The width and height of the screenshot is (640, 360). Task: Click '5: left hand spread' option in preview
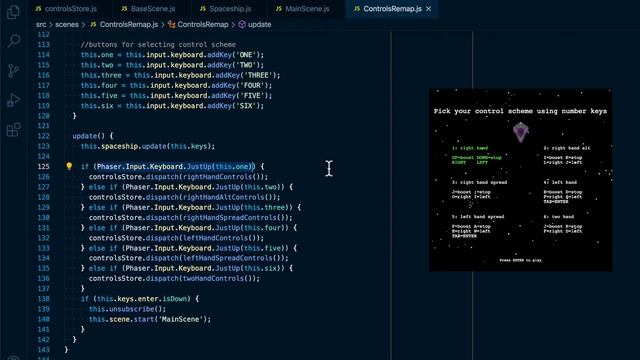coord(478,217)
